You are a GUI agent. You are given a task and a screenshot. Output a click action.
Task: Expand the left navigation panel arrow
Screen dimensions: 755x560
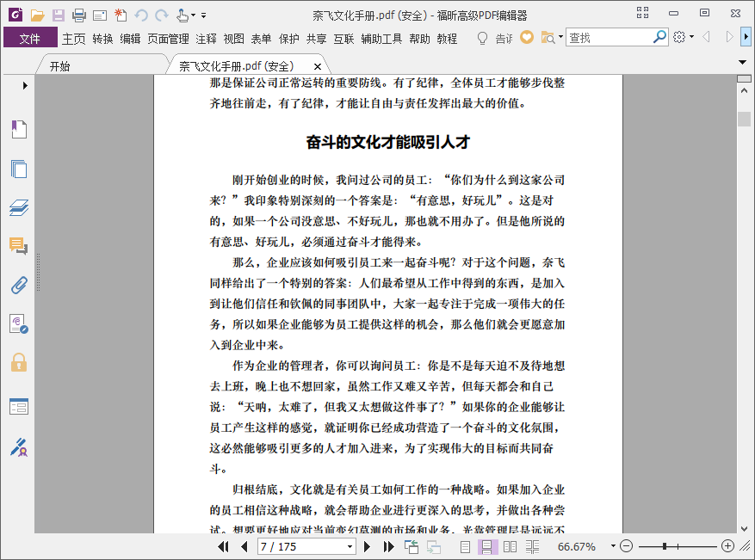tap(25, 86)
